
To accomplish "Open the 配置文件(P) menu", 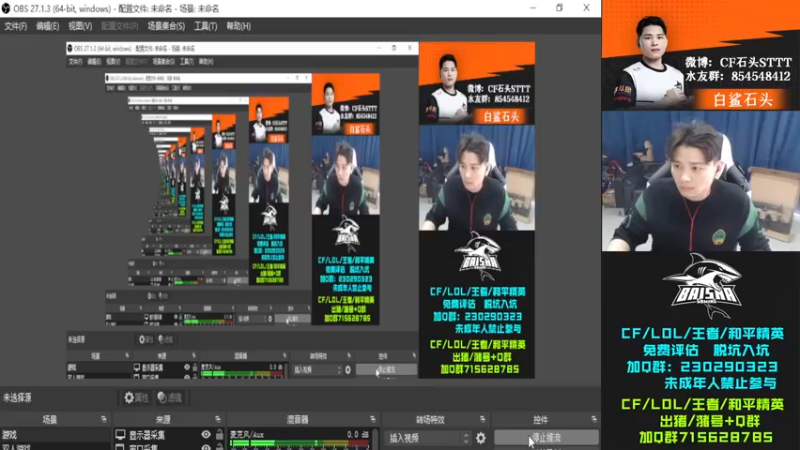I will pyautogui.click(x=119, y=26).
